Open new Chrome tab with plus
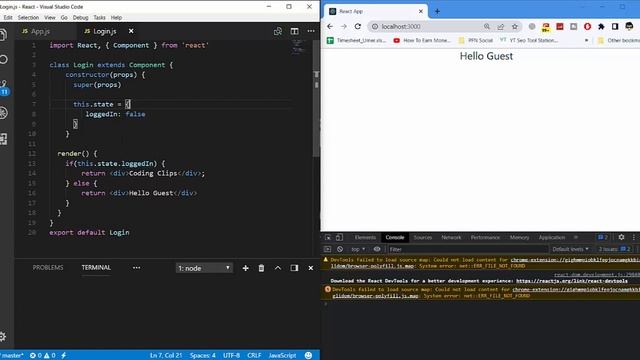The height and width of the screenshot is (360, 640). pyautogui.click(x=437, y=11)
